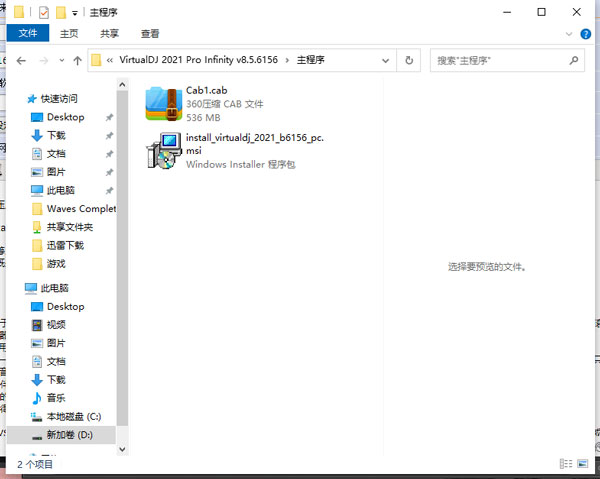Open the Waves Complete folder
Image resolution: width=600 pixels, height=479 pixels.
81,209
